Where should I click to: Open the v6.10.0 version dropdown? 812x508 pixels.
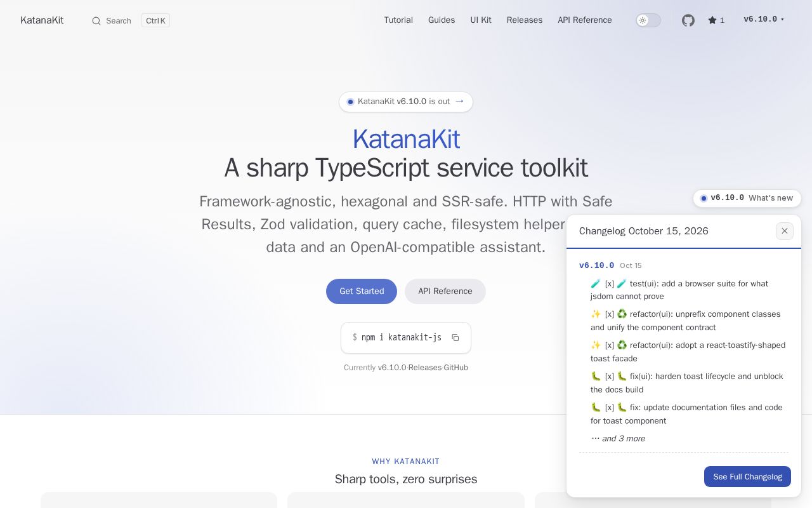click(x=764, y=20)
